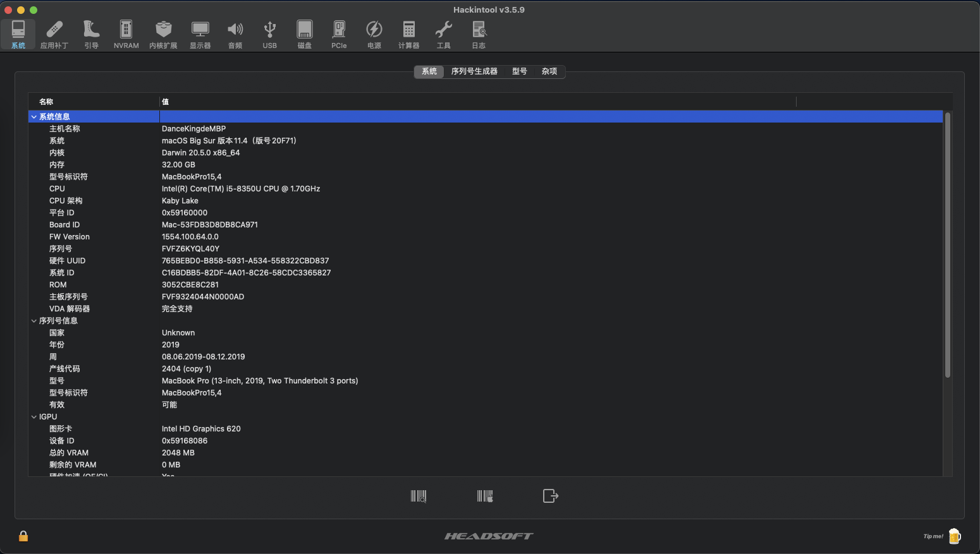Collapse the 序列号信息 group

(x=34, y=321)
